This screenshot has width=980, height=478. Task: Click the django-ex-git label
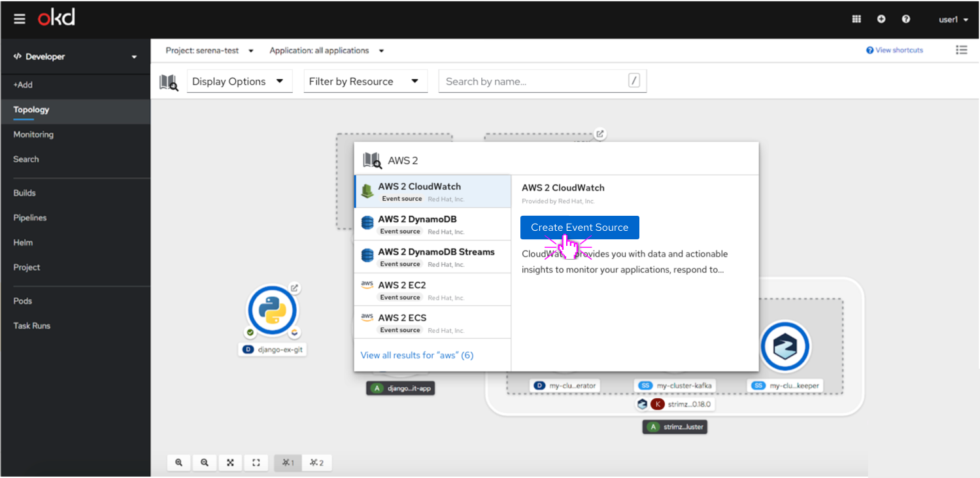[273, 350]
